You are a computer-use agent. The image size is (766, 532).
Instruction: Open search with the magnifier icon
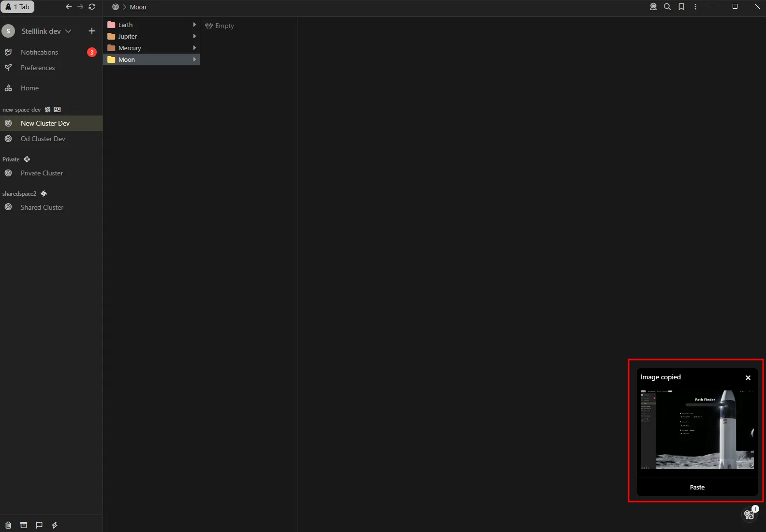[x=667, y=7]
